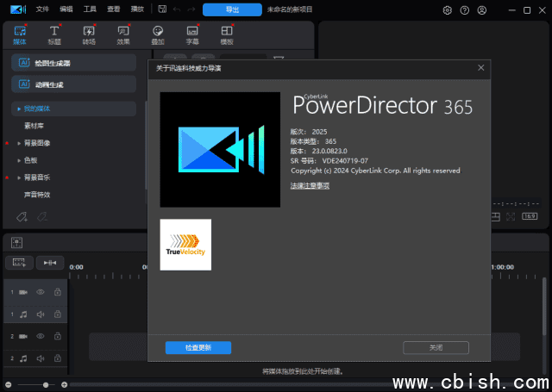Open the 字幕 (Subtitle) room icon
The height and width of the screenshot is (392, 552).
(x=192, y=34)
